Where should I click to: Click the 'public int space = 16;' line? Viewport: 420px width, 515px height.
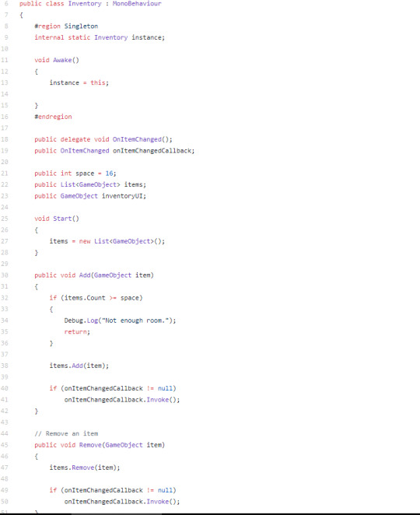(x=75, y=173)
